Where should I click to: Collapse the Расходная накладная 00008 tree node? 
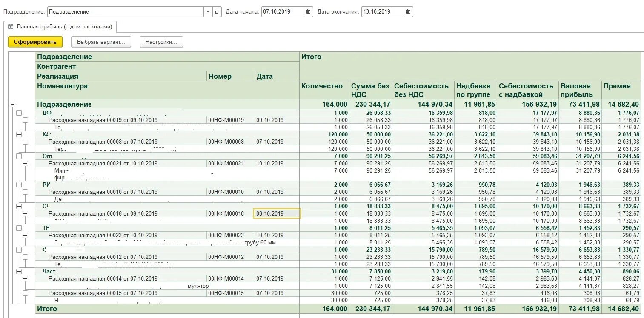[25, 142]
